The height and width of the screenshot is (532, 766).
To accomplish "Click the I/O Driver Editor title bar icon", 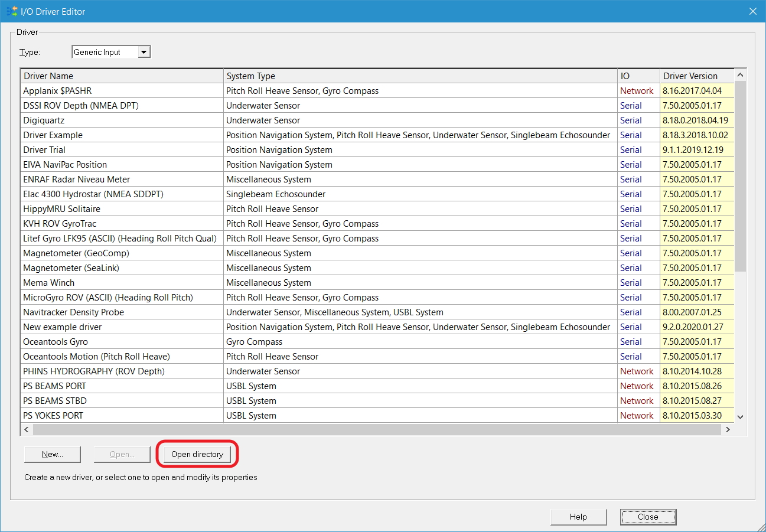I will coord(11,11).
